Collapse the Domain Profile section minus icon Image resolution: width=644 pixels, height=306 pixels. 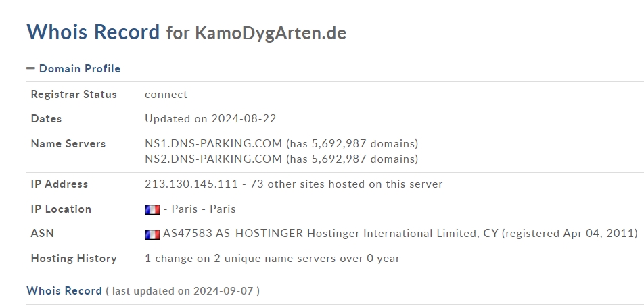tap(30, 68)
